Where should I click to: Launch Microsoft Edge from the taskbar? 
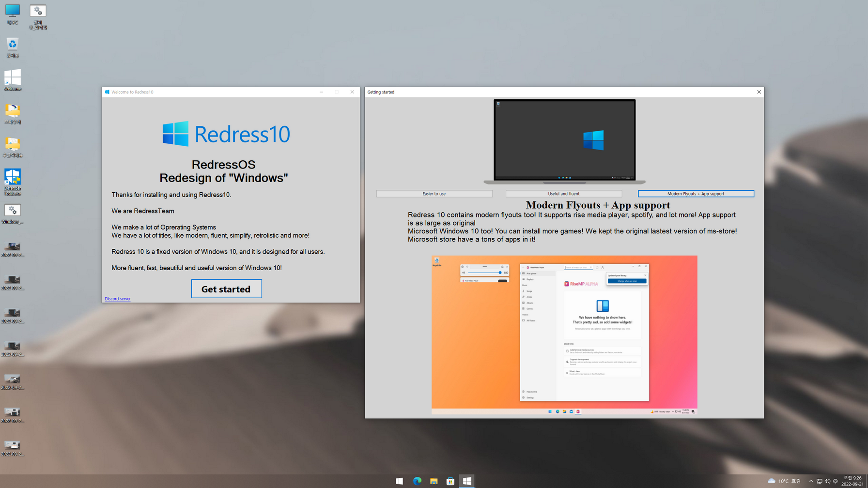(x=417, y=481)
